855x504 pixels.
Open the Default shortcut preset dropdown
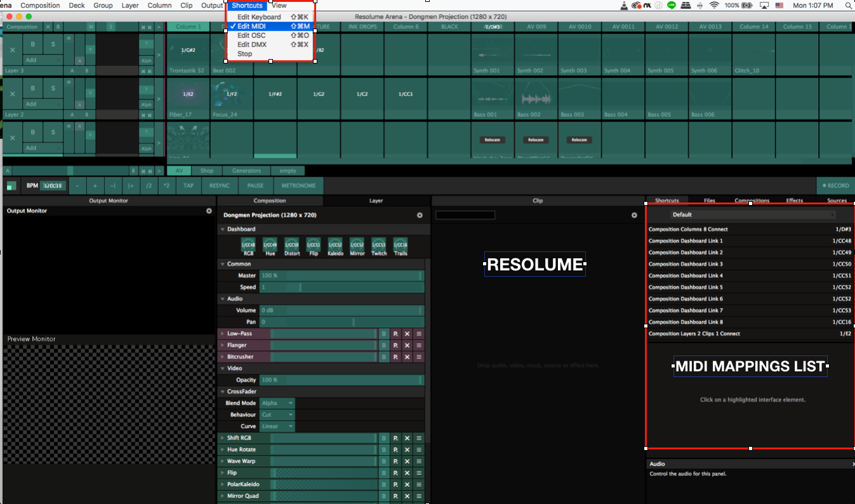[753, 215]
